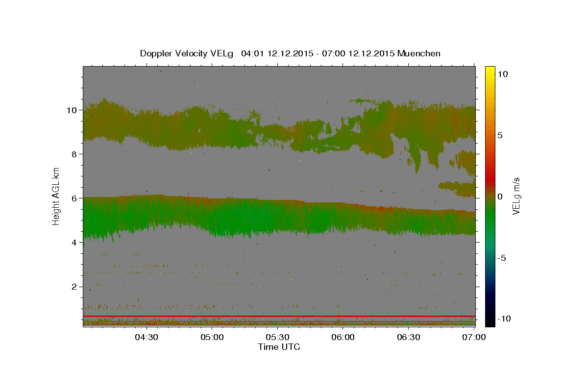Click the height axis label 10
Image resolution: width=588 pixels, height=392 pixels.
tap(72, 110)
